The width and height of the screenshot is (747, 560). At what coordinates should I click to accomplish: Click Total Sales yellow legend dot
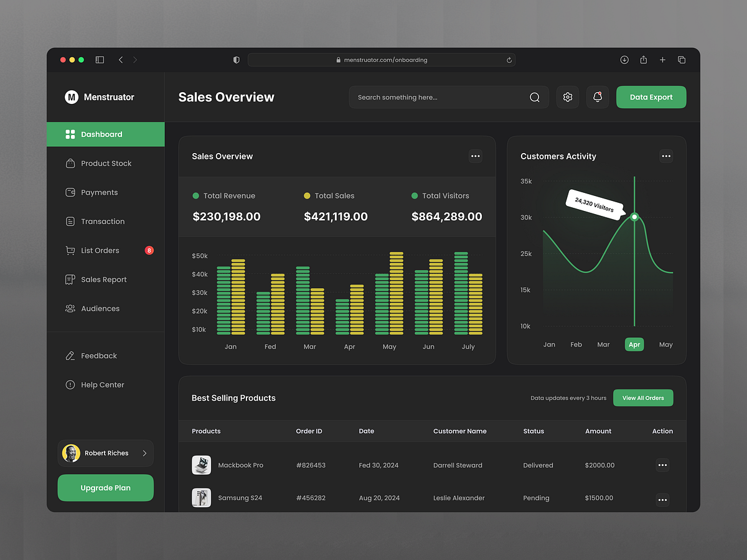(307, 196)
